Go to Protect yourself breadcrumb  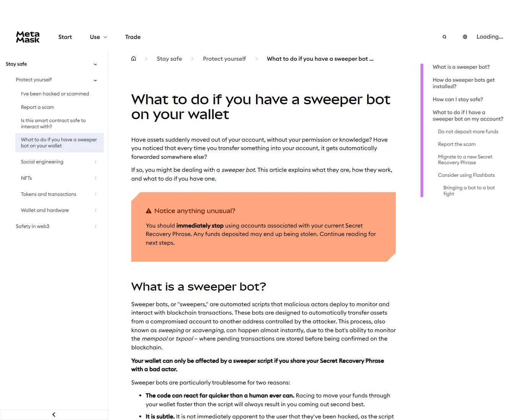pos(224,58)
